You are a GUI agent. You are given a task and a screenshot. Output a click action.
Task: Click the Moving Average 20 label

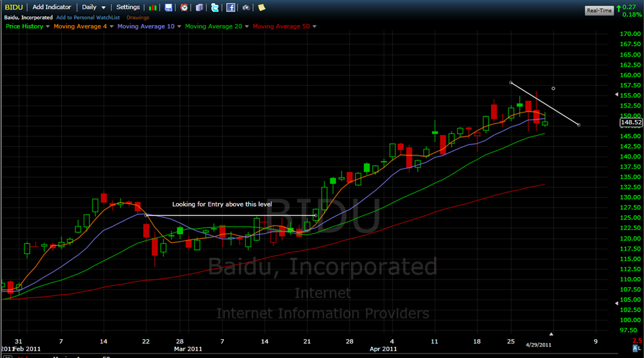[214, 26]
